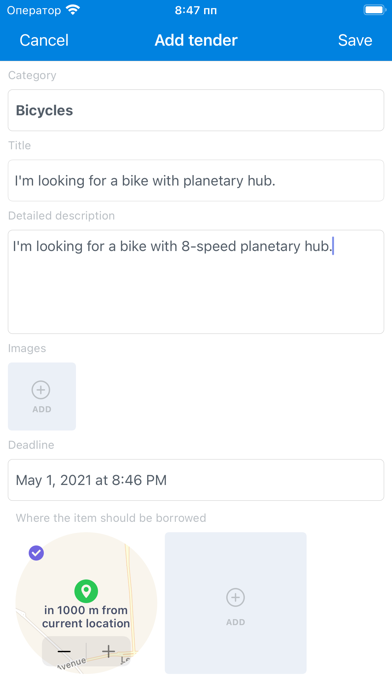Tap the 'Add tender' header title

click(196, 40)
